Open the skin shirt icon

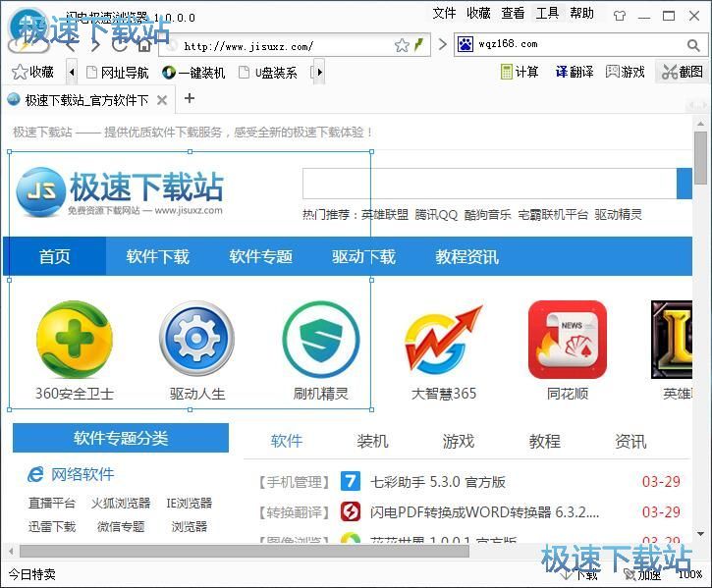click(620, 16)
